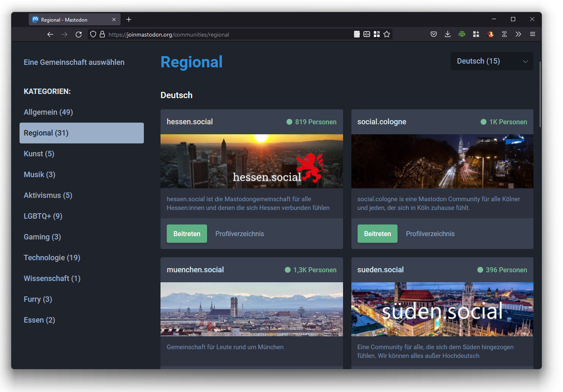Open social.cologne Profilverzeichnis link
The height and width of the screenshot is (392, 563).
(x=430, y=234)
